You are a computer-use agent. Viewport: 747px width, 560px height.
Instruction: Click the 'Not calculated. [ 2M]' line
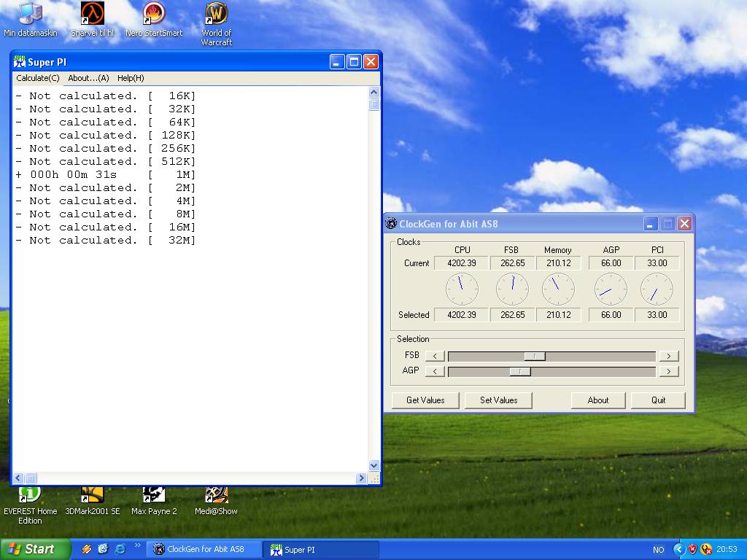point(106,188)
